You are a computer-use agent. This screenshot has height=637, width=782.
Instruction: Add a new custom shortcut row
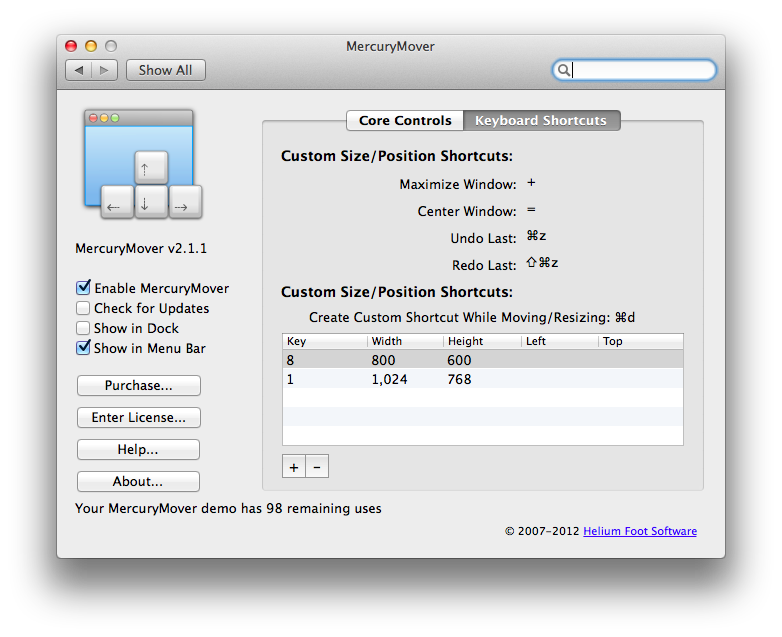pos(294,467)
